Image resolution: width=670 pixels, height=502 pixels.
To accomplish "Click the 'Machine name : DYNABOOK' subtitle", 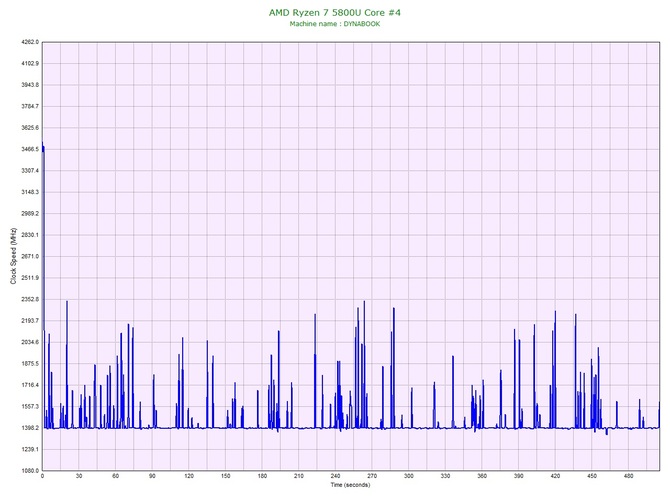I will [335, 24].
